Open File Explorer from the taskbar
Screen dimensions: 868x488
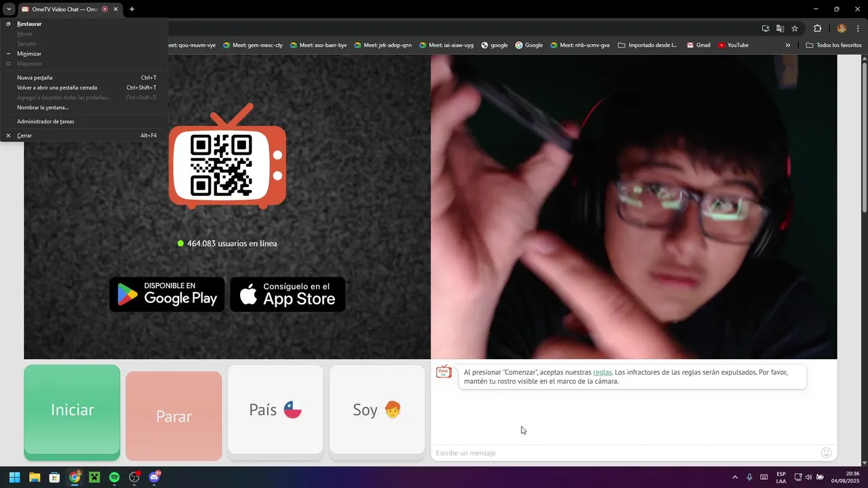pos(35,477)
